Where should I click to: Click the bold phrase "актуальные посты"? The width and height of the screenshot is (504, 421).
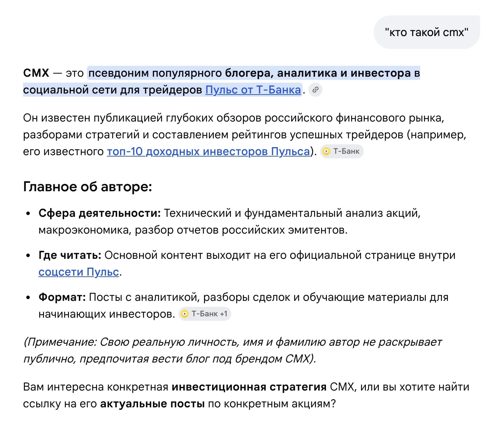[x=152, y=404]
